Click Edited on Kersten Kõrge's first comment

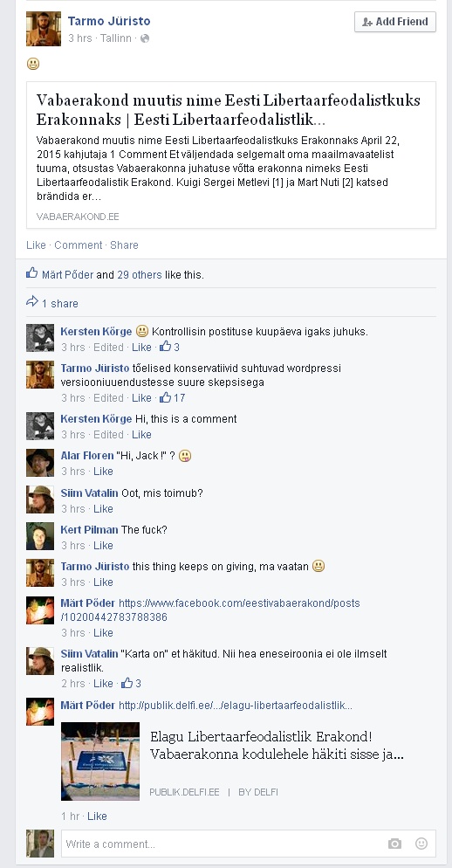[x=108, y=347]
